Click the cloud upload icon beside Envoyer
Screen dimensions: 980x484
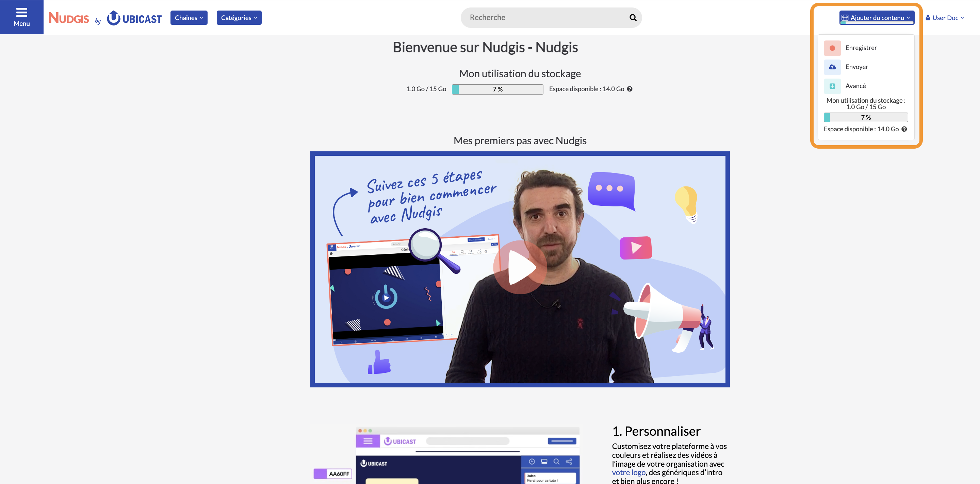[x=832, y=67]
